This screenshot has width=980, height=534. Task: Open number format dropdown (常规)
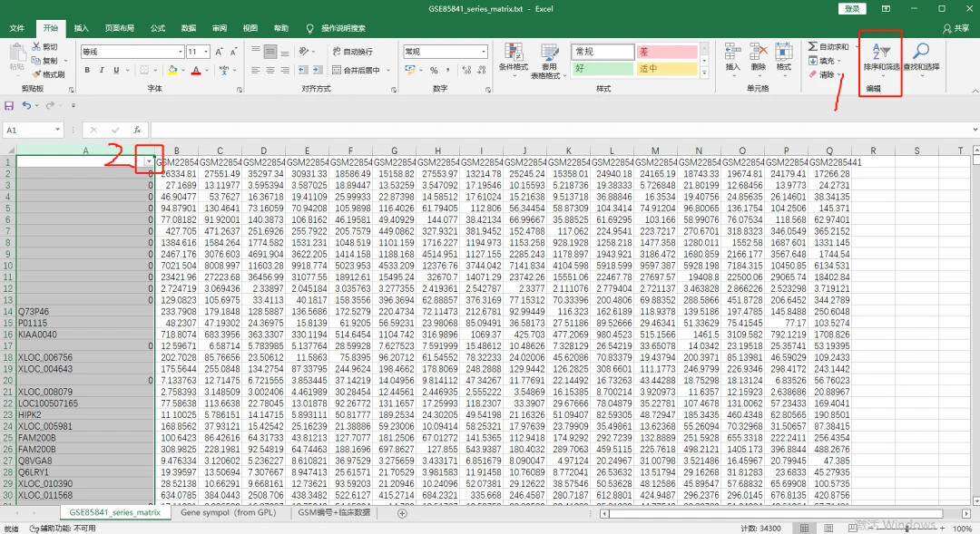[x=484, y=52]
